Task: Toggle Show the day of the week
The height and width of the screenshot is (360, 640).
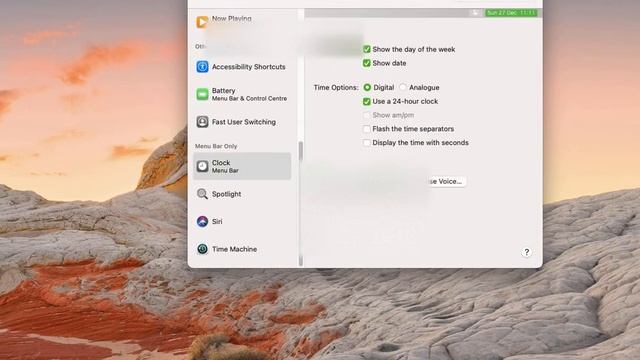Action: click(x=367, y=49)
